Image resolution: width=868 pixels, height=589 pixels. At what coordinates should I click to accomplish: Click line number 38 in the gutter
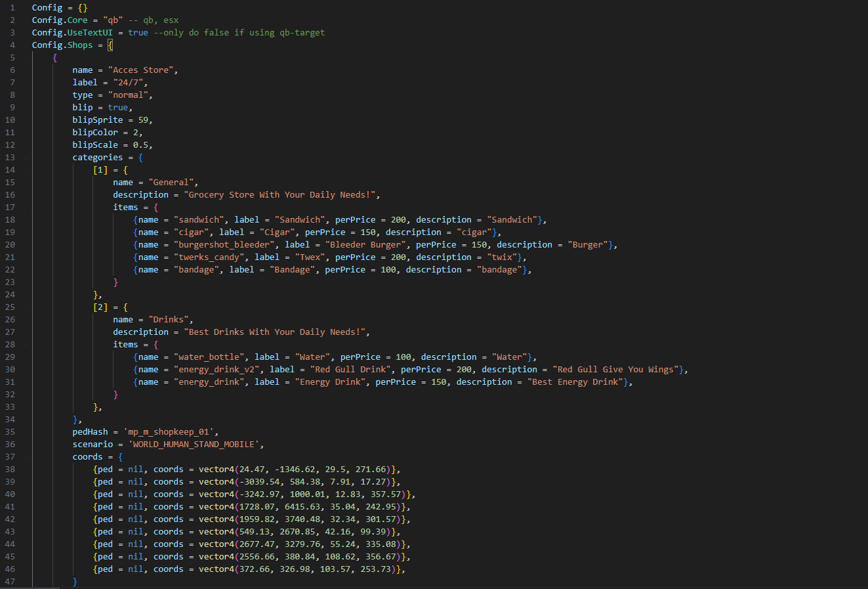tap(10, 469)
